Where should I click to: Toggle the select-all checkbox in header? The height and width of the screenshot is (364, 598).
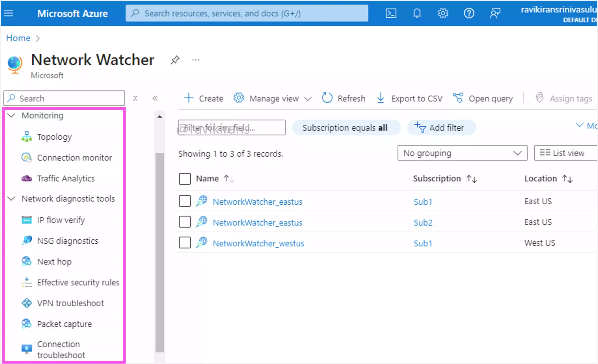[185, 179]
